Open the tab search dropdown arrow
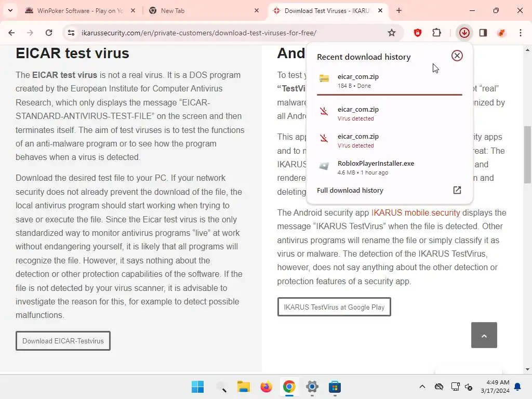532x399 pixels. (10, 10)
